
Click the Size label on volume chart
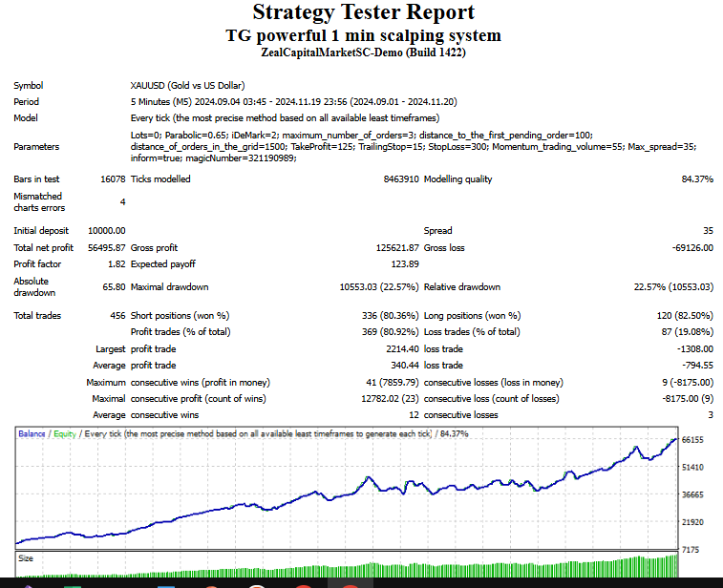pos(26,558)
